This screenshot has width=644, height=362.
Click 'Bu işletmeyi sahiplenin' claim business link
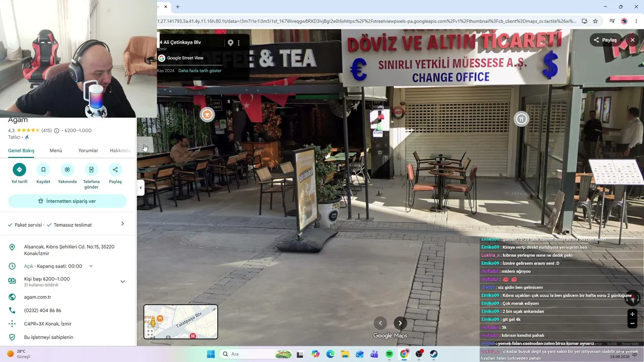[x=49, y=337]
